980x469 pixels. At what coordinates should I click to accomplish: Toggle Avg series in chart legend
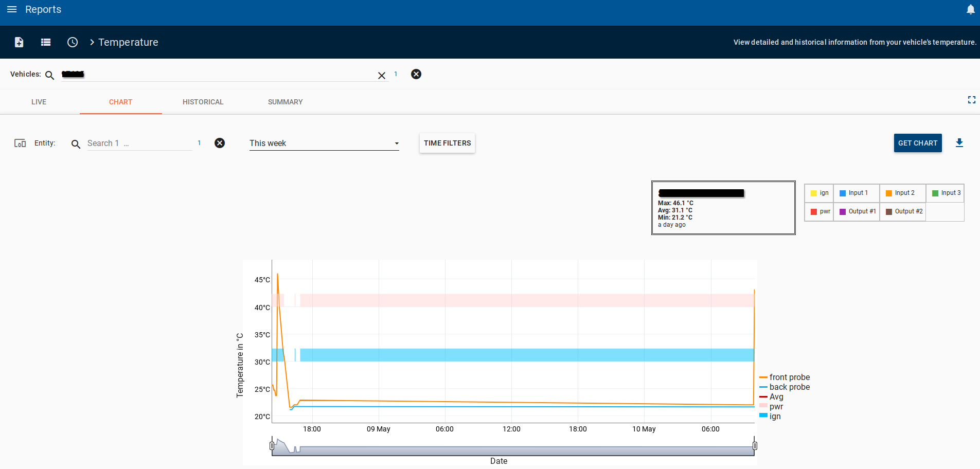(771, 396)
